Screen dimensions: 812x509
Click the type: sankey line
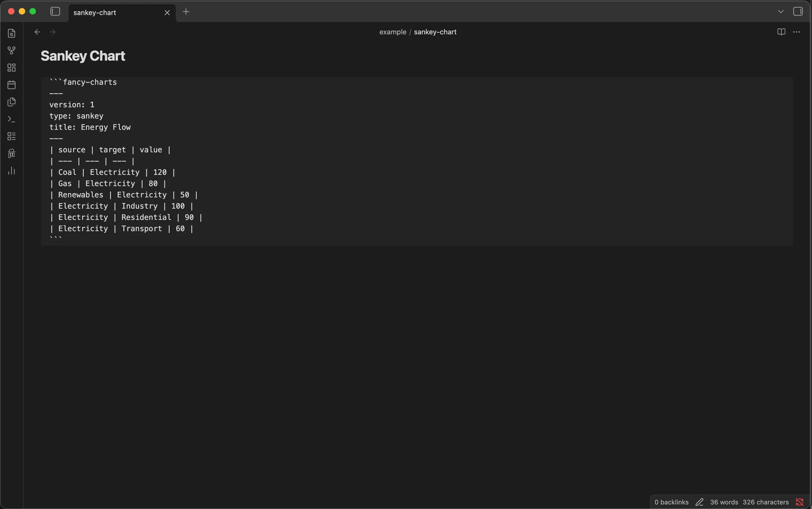click(x=76, y=116)
